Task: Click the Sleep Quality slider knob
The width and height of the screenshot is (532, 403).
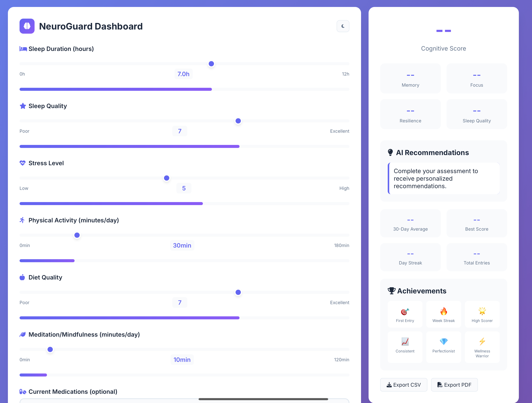Action: 238,121
